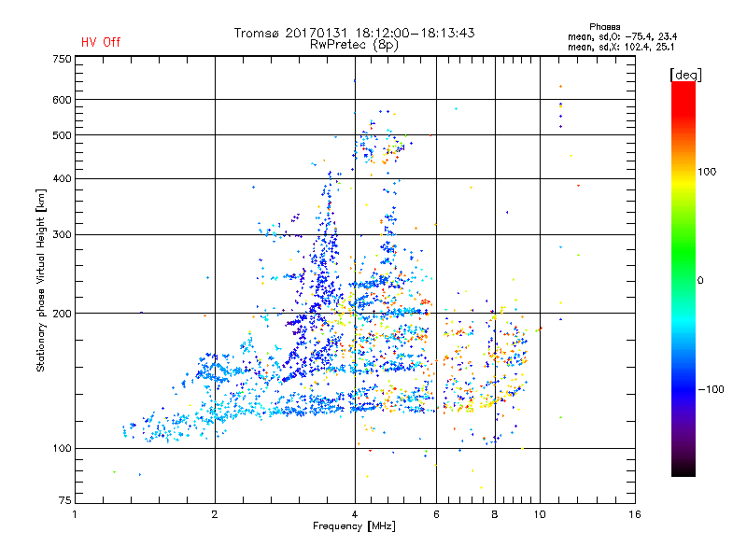
Task: Click x-axis tick label '6'
Action: (436, 514)
